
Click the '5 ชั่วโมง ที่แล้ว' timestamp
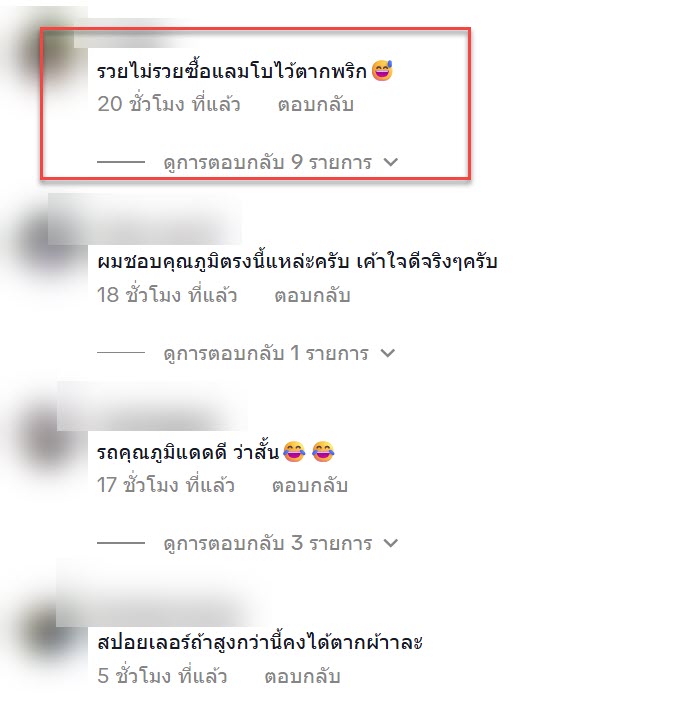[x=162, y=676]
